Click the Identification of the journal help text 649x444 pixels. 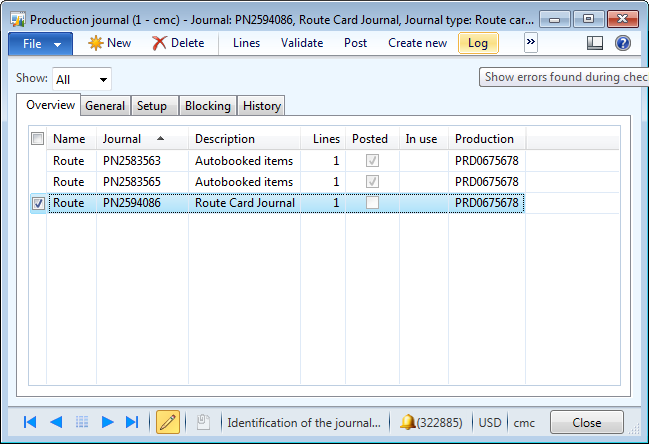[x=304, y=422]
